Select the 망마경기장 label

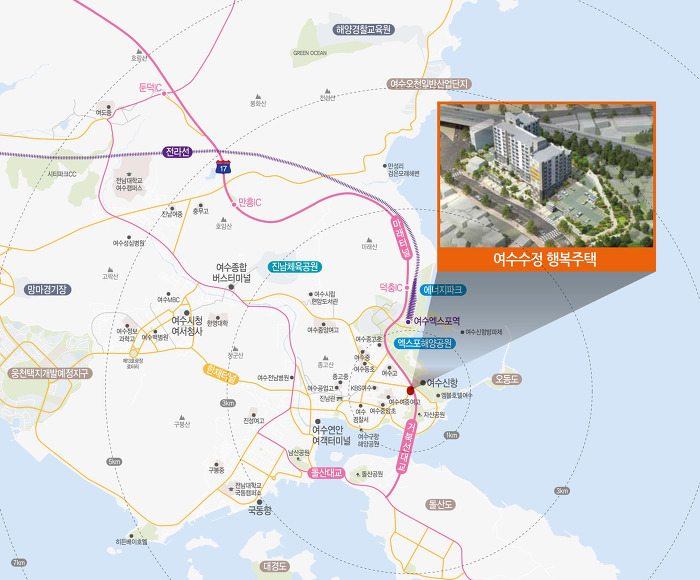(x=47, y=289)
